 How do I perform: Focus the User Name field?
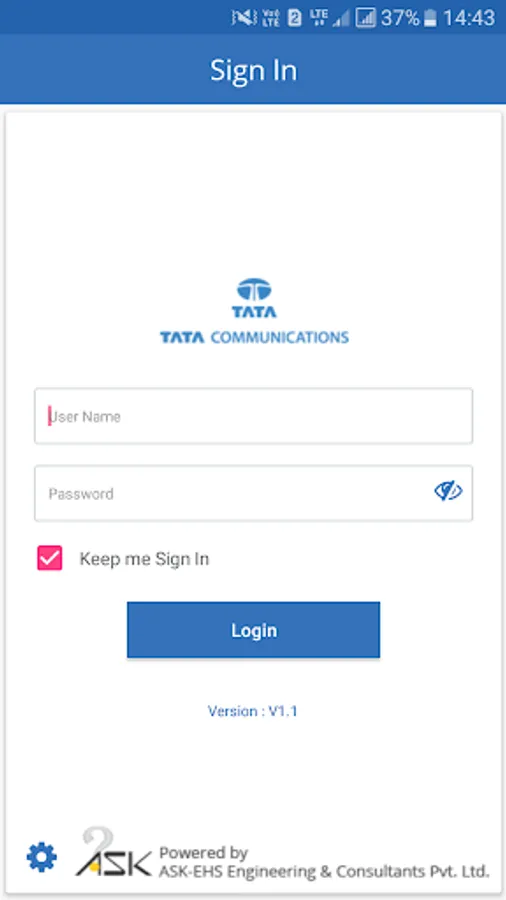(254, 416)
